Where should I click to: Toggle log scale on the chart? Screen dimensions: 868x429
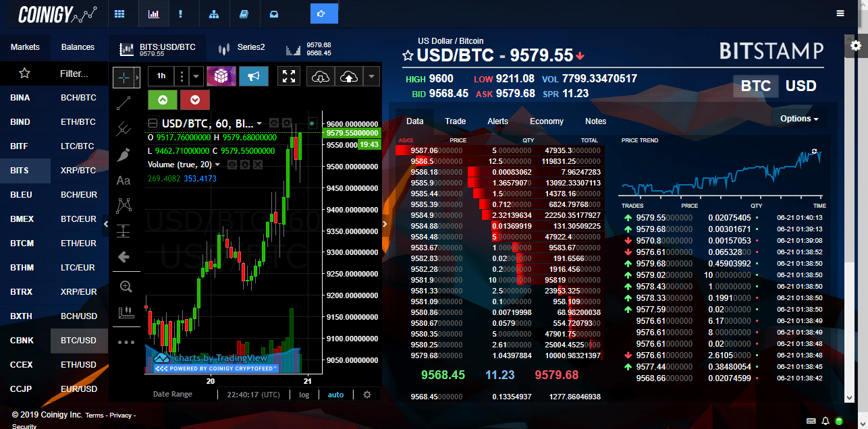pos(304,395)
